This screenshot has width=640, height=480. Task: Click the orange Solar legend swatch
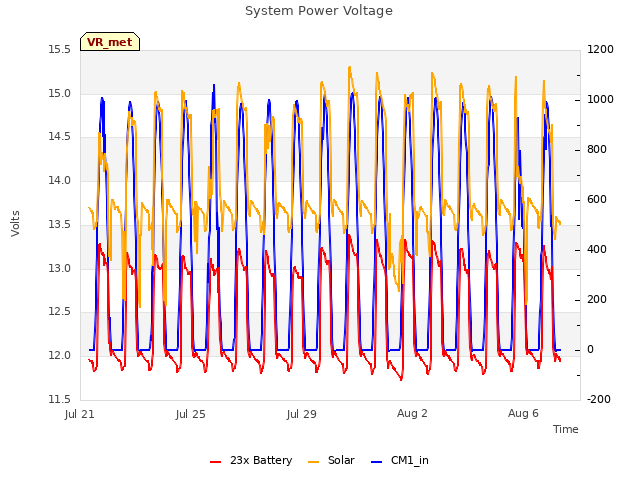(313, 462)
